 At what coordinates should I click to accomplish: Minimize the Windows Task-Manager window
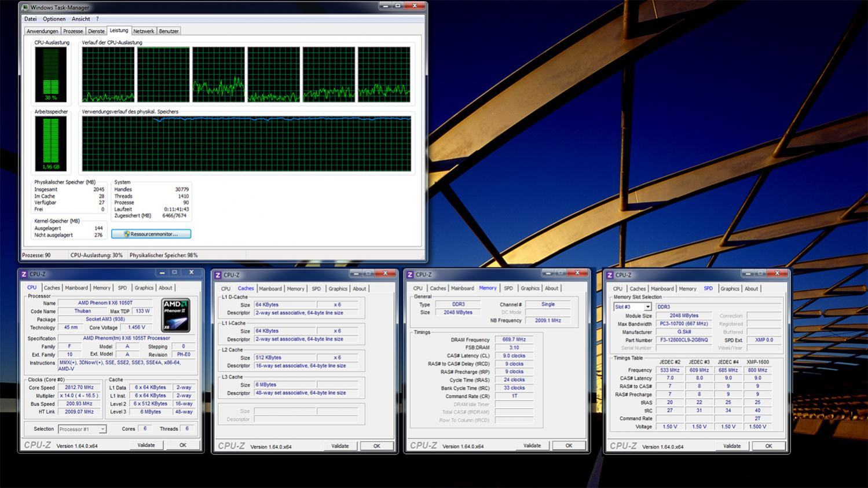pyautogui.click(x=385, y=6)
